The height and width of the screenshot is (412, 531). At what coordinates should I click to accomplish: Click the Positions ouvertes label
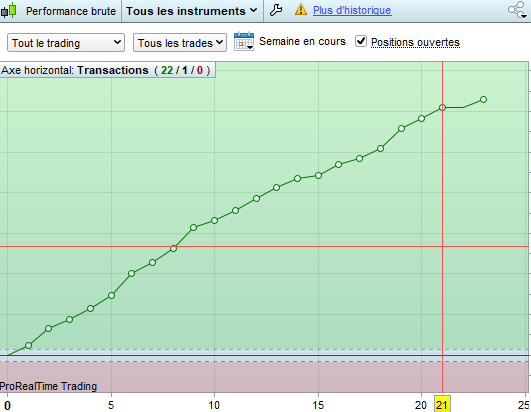415,42
